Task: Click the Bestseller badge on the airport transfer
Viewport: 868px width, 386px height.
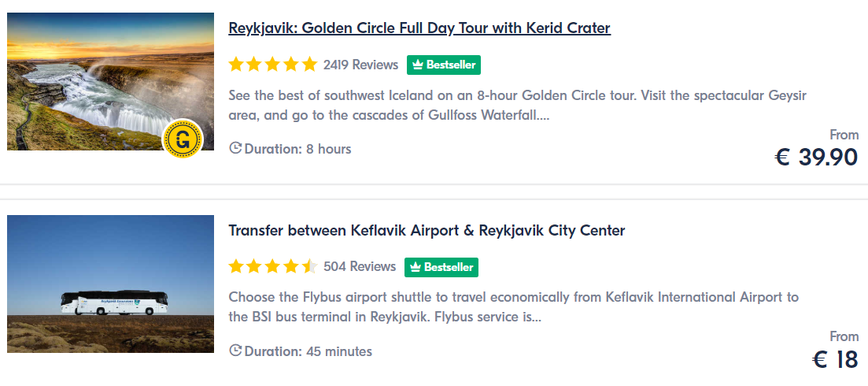Action: [x=441, y=267]
